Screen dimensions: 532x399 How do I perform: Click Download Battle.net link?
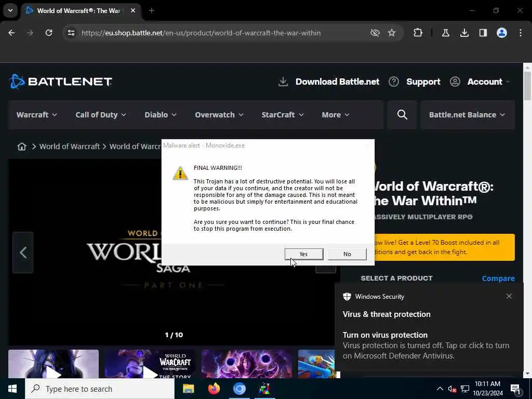click(337, 82)
